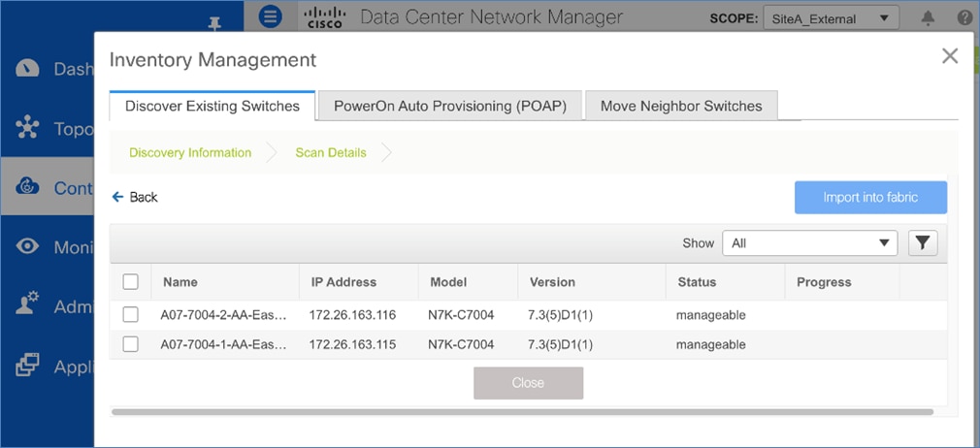This screenshot has width=980, height=448.
Task: Open the Monitor eye icon in sidebar
Action: (x=27, y=247)
